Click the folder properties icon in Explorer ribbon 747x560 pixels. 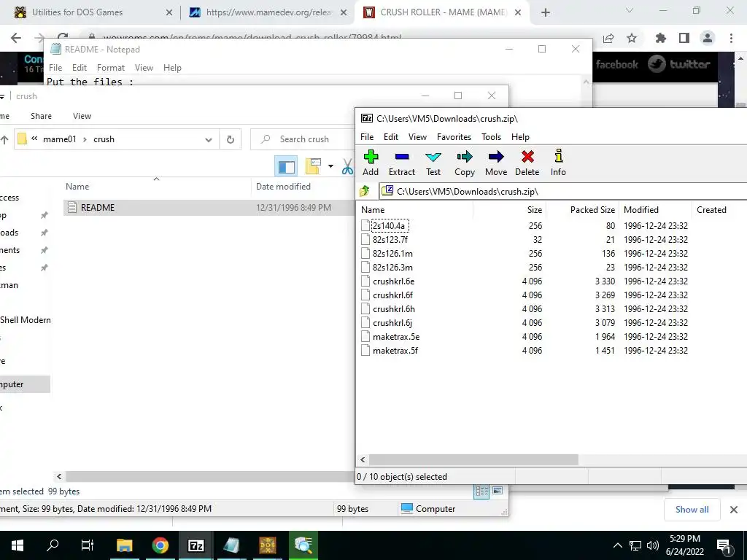tap(314, 166)
